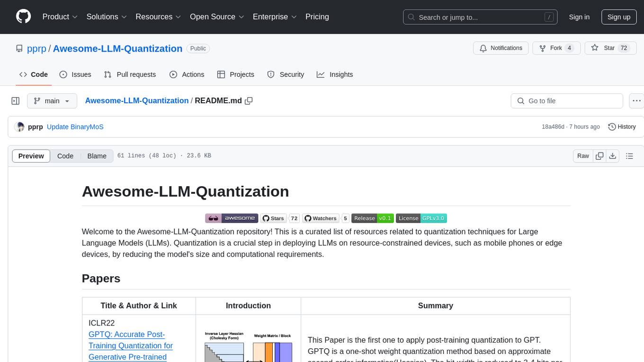The height and width of the screenshot is (362, 644).
Task: View file History
Action: (x=622, y=127)
